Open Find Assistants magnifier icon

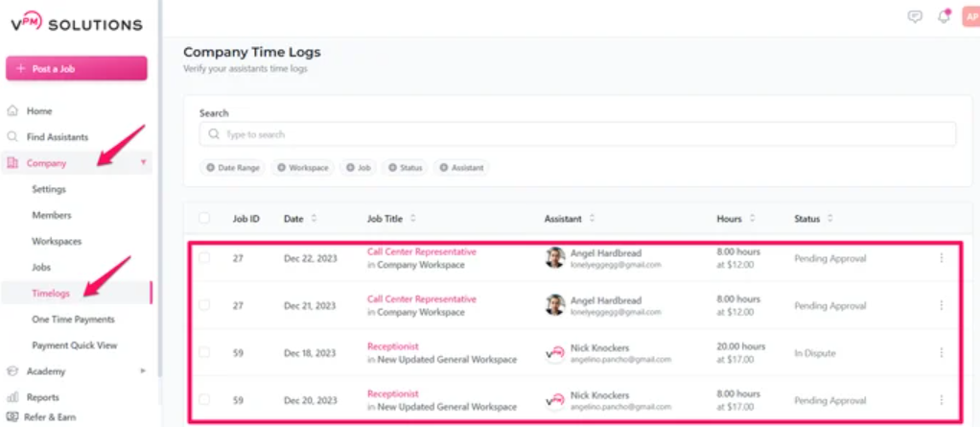click(x=12, y=136)
